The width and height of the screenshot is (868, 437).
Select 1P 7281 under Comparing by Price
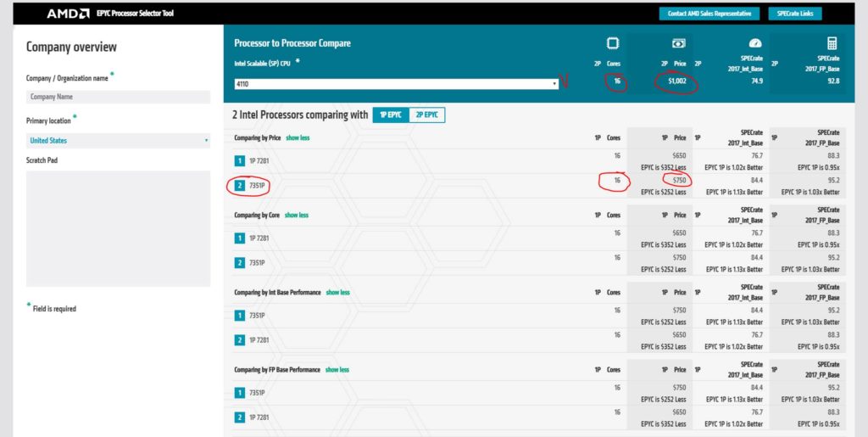[259, 161]
